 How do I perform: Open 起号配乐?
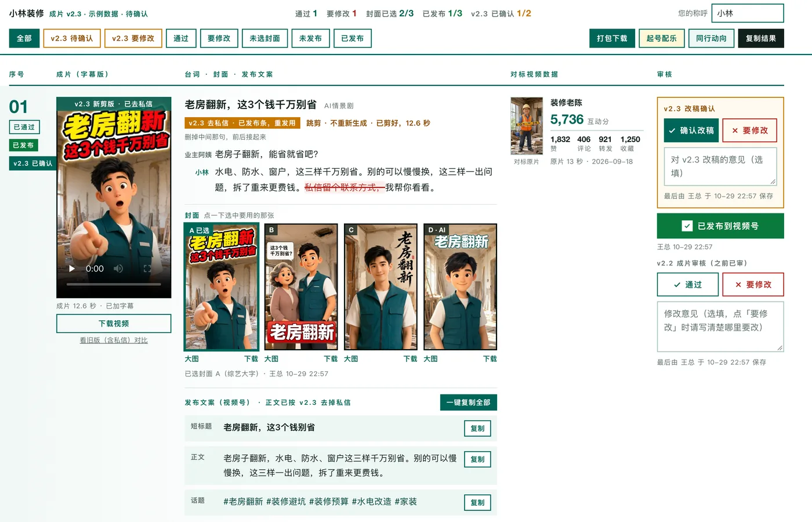662,38
